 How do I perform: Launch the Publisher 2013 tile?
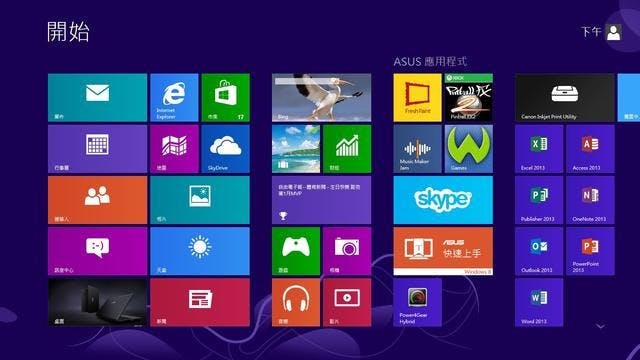point(539,200)
